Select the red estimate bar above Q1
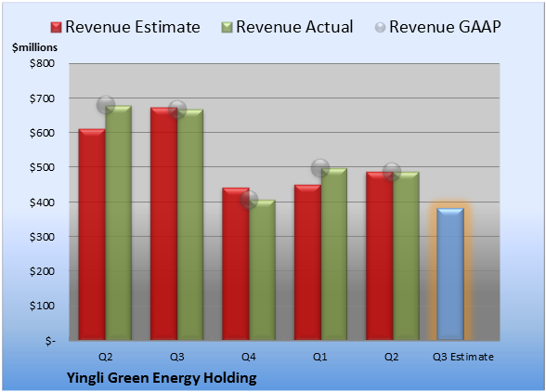546x392 pixels. point(308,262)
